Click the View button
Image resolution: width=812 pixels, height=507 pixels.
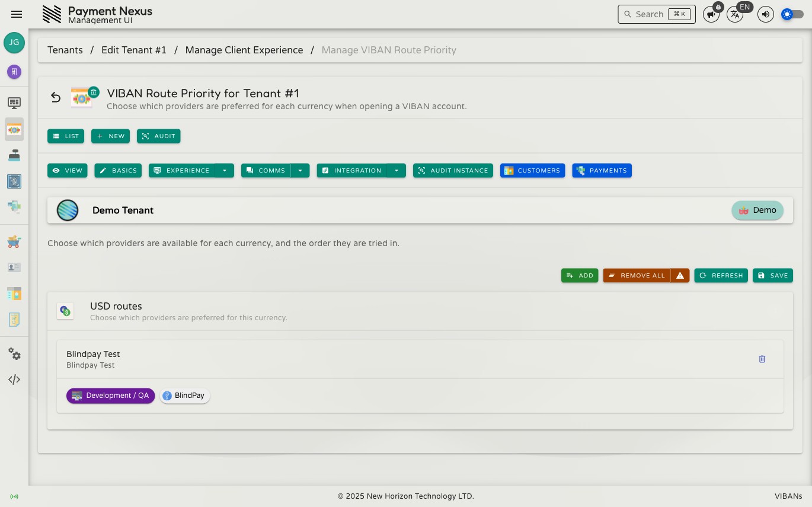pos(68,170)
